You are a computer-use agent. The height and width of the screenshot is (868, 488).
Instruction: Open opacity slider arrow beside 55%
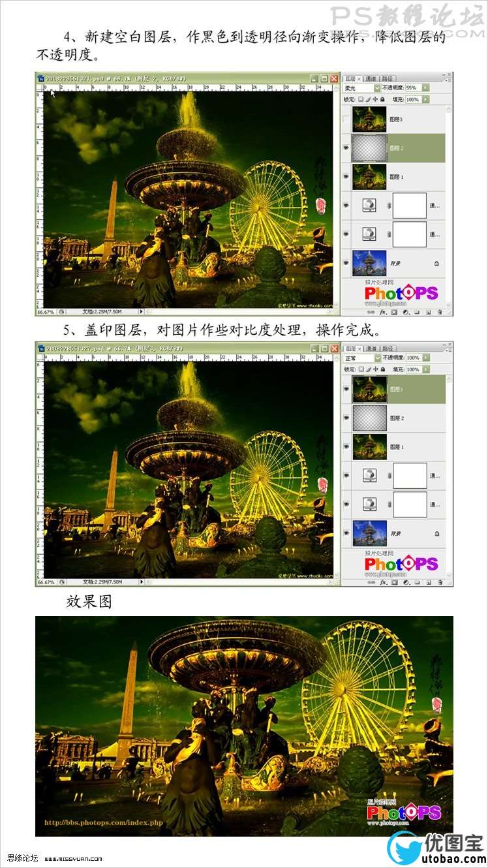point(426,87)
